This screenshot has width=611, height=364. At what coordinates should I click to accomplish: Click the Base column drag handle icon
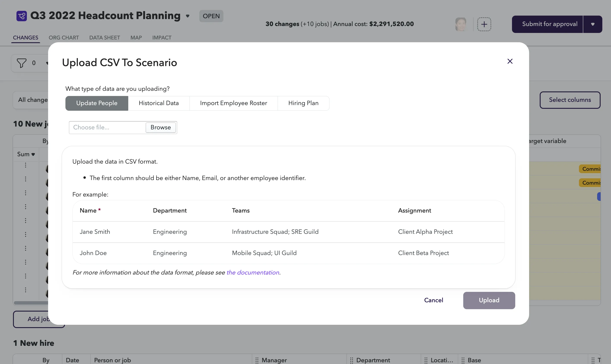pos(463,360)
